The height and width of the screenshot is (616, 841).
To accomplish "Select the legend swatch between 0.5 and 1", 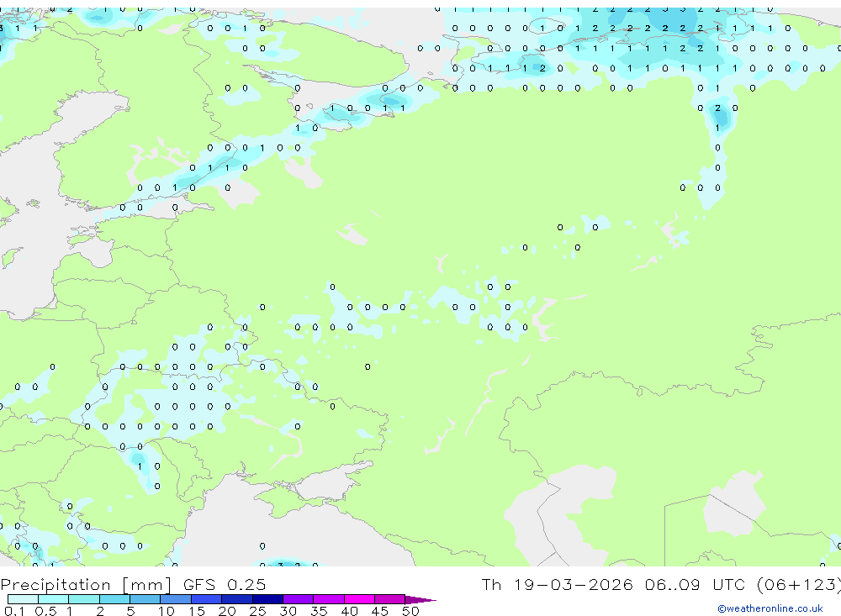I will coord(54,599).
